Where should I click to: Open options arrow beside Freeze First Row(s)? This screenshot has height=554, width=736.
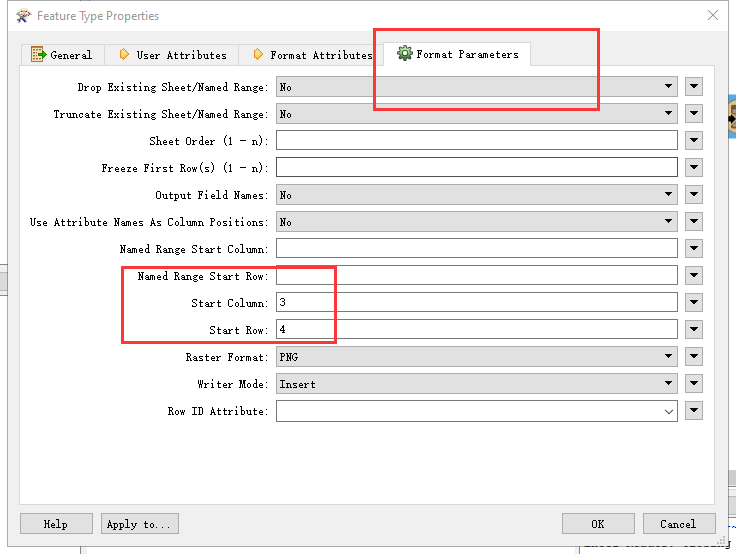[694, 168]
